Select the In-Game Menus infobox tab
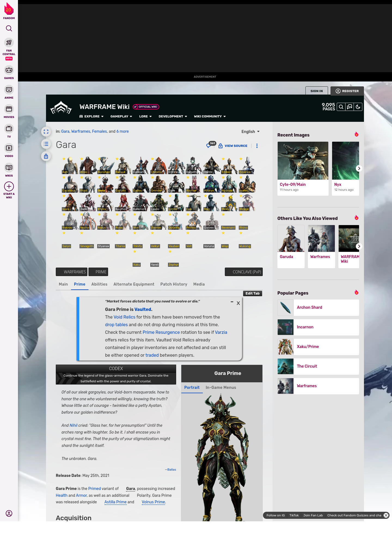Viewport: 392px width, 545px height. pos(221,387)
